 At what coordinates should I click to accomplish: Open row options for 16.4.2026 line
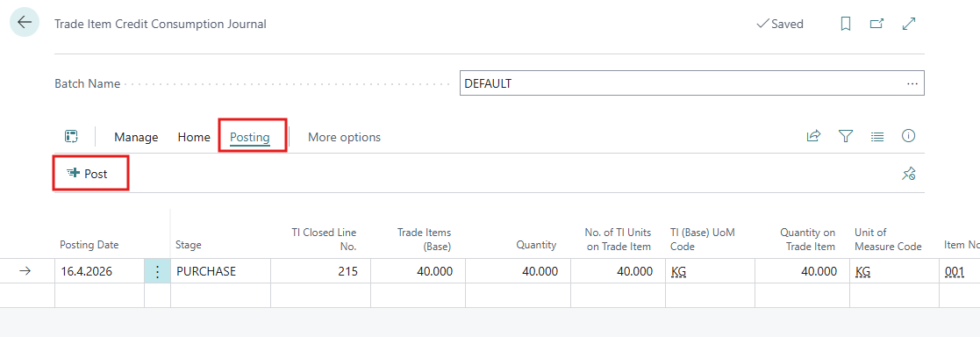(x=157, y=271)
